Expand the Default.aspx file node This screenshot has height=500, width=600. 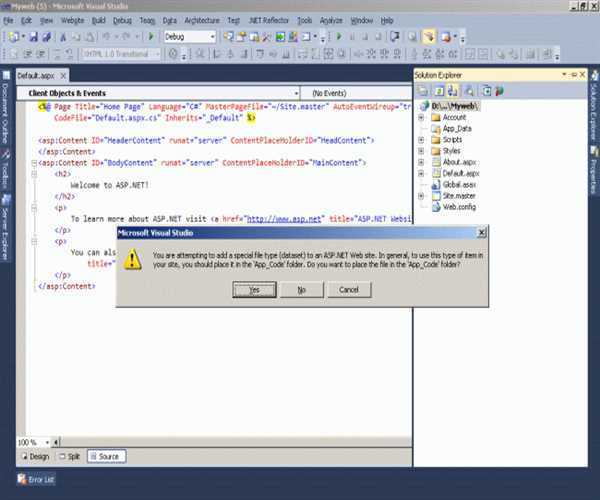[x=421, y=173]
